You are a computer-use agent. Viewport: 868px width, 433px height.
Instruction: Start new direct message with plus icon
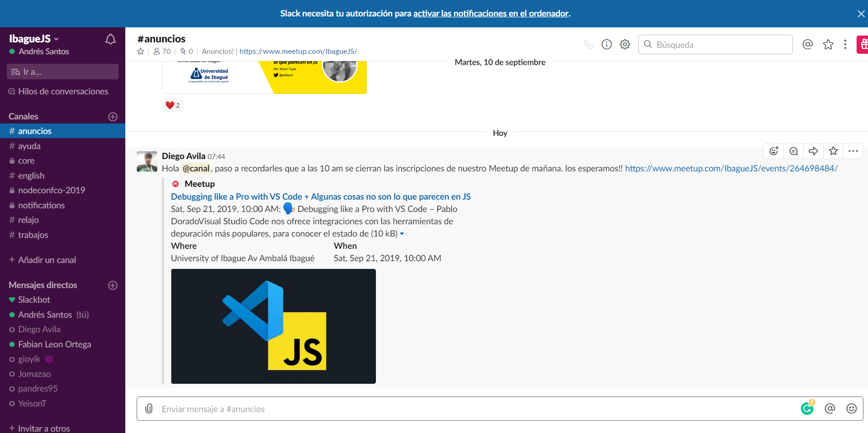coord(113,285)
